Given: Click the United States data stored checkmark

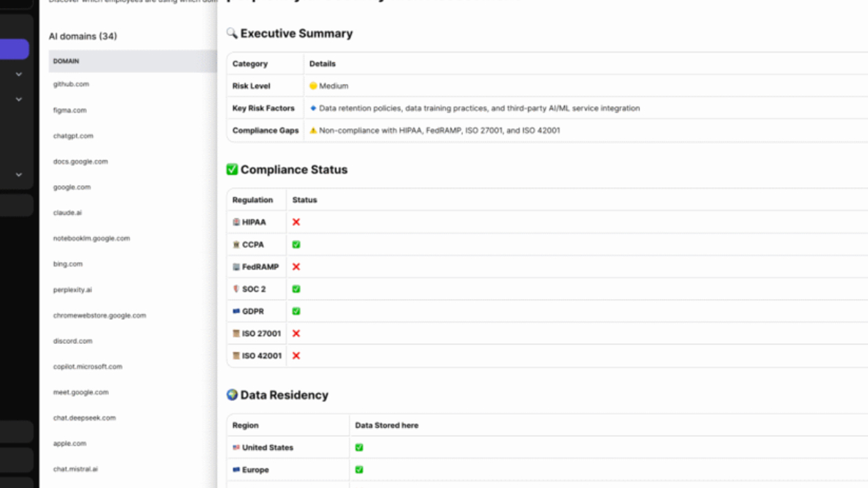Looking at the screenshot, I should coord(359,447).
